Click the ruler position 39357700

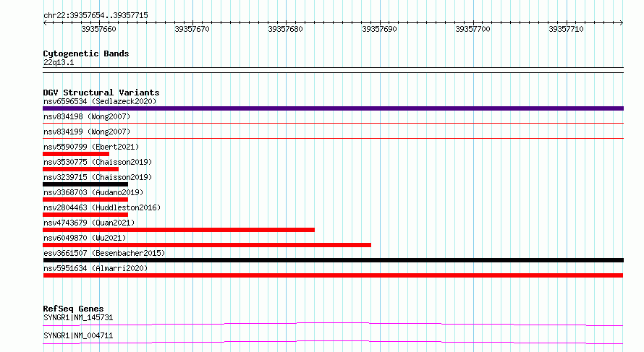[x=473, y=29]
